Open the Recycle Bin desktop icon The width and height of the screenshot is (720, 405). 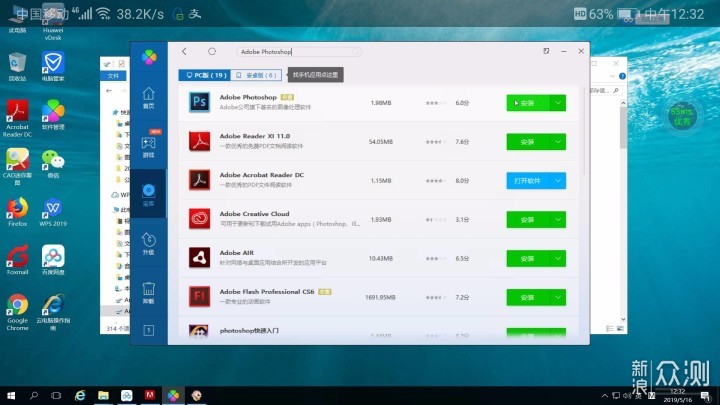click(x=17, y=67)
